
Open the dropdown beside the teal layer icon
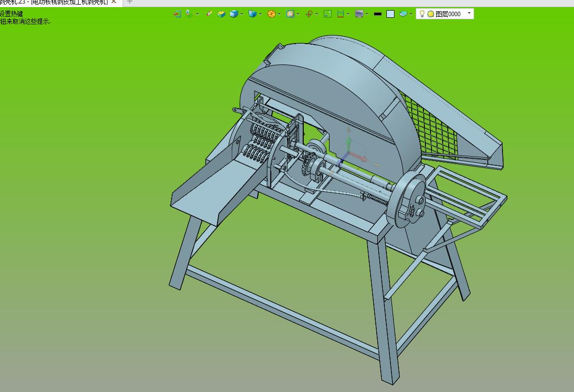411,14
